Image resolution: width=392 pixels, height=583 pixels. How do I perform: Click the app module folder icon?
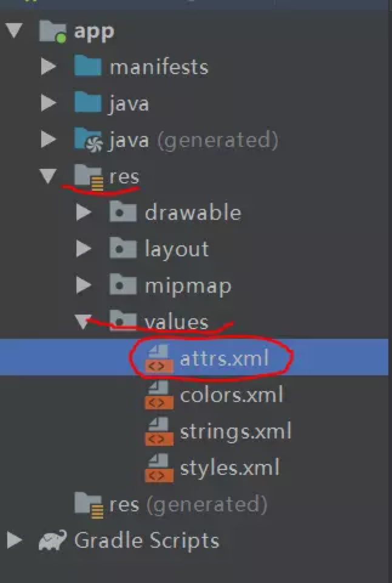click(x=53, y=32)
